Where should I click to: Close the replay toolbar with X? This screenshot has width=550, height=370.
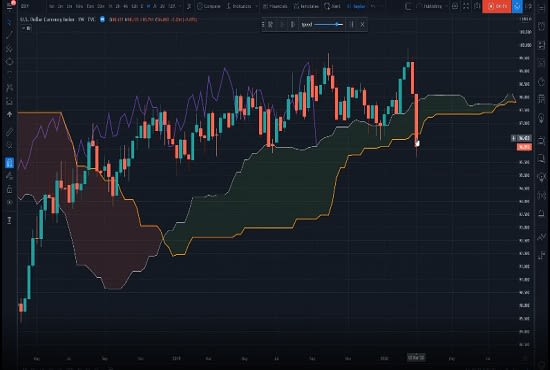[x=362, y=24]
